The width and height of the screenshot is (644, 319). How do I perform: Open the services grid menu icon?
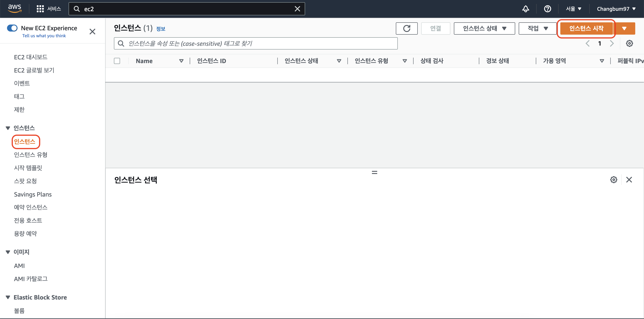[40, 9]
